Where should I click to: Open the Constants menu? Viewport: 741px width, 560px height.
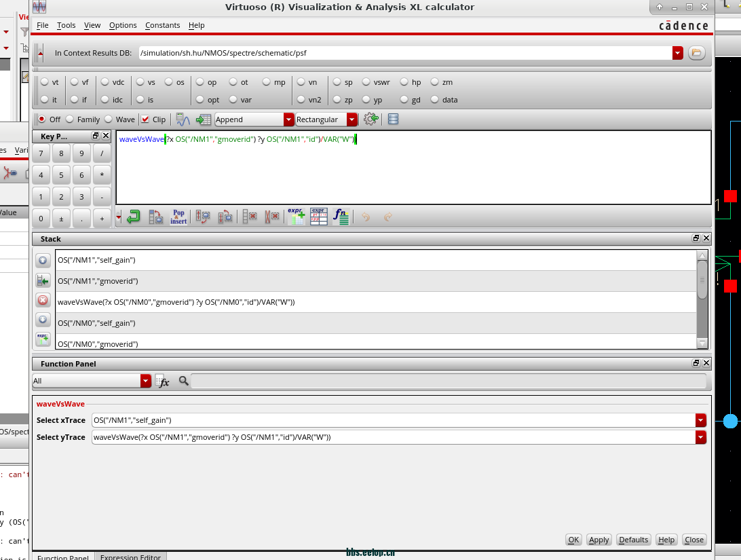click(x=163, y=25)
